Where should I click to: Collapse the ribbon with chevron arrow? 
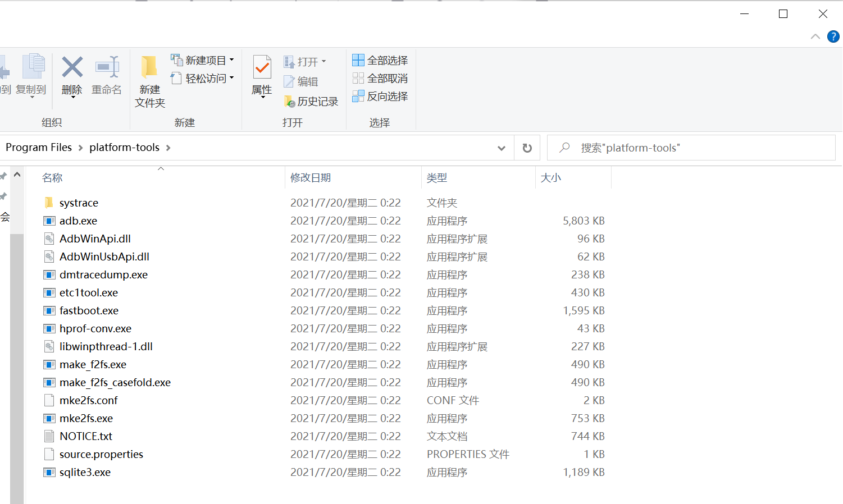pyautogui.click(x=815, y=36)
